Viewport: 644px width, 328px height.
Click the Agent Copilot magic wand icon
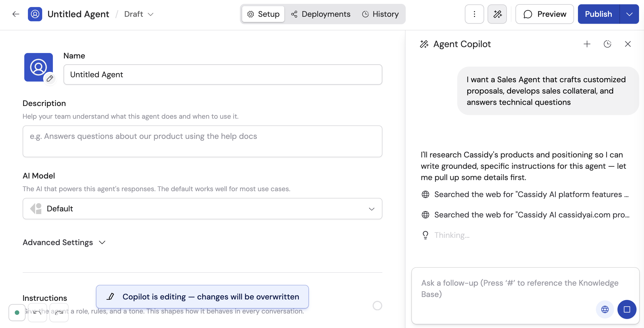coord(497,14)
